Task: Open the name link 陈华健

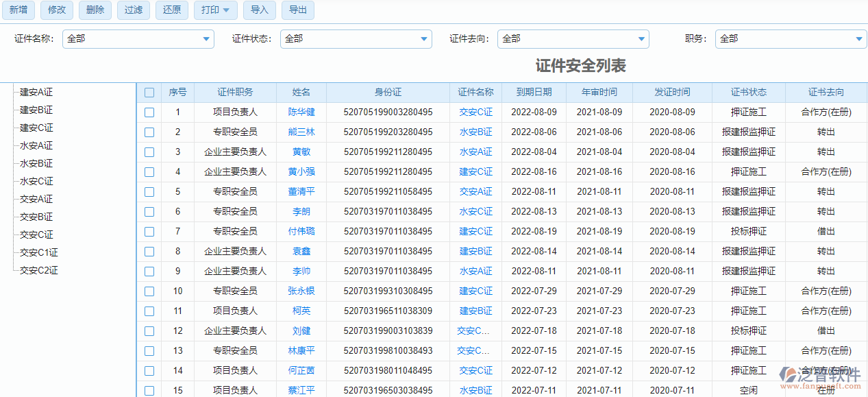Action: point(301,112)
